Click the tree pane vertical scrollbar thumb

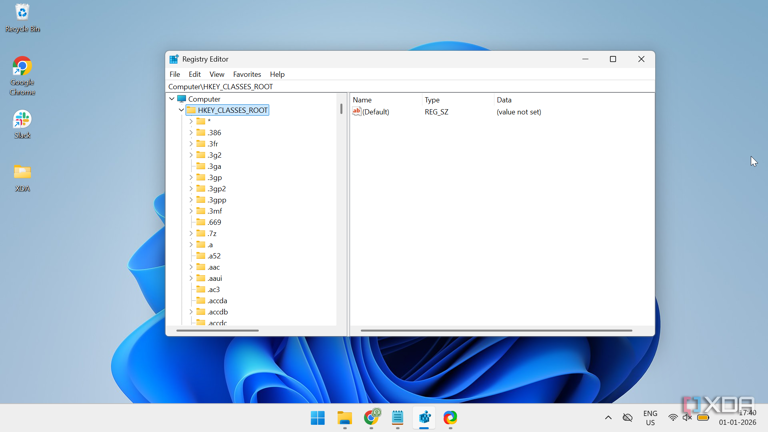coord(341,109)
